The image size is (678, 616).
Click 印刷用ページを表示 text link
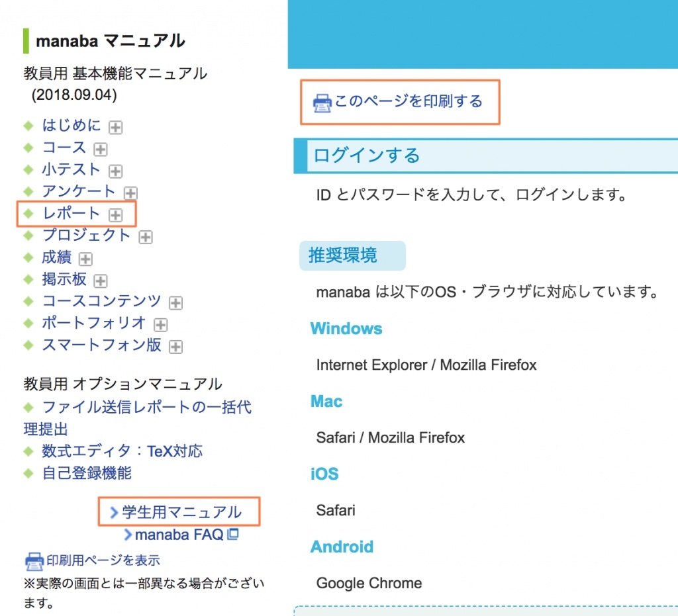[x=103, y=560]
